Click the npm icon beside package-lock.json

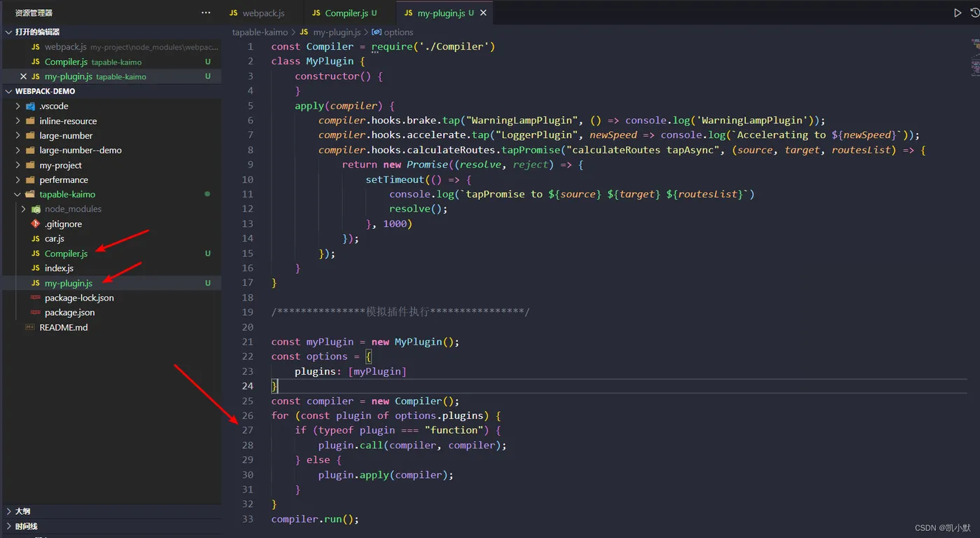pyautogui.click(x=36, y=298)
